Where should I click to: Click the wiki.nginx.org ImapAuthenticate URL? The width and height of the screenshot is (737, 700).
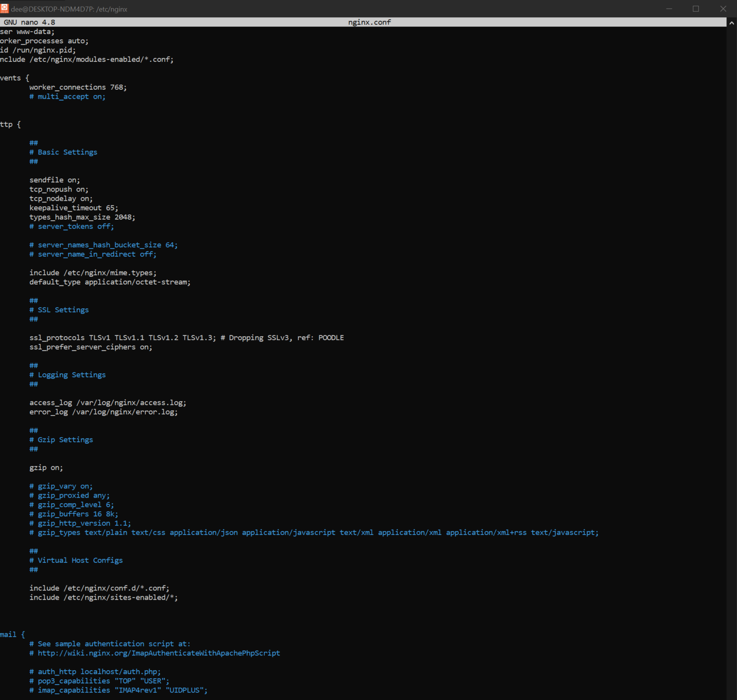158,653
